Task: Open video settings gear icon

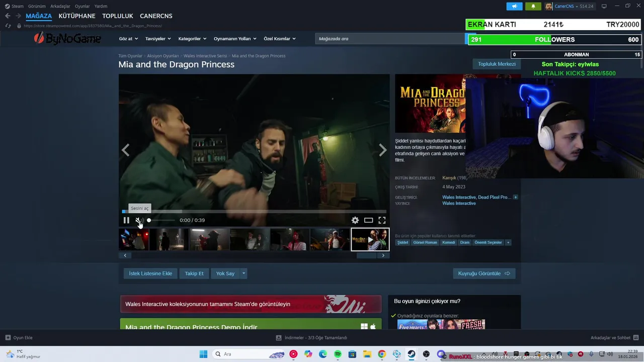Action: 355,220
